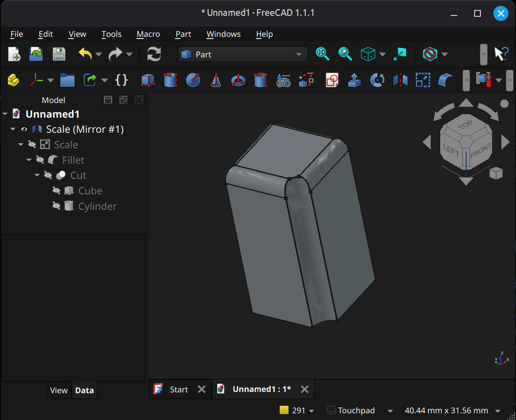Show the hidden Scale object
The height and width of the screenshot is (420, 516).
pyautogui.click(x=32, y=145)
